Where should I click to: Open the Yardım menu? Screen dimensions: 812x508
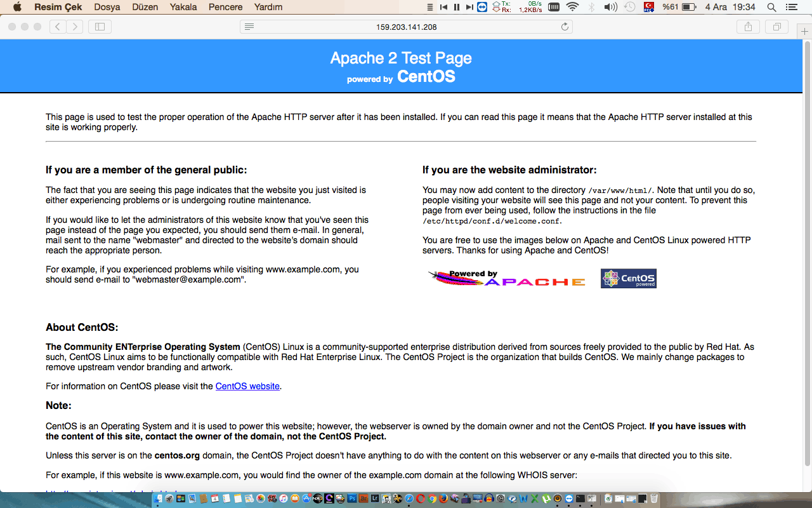pos(268,7)
